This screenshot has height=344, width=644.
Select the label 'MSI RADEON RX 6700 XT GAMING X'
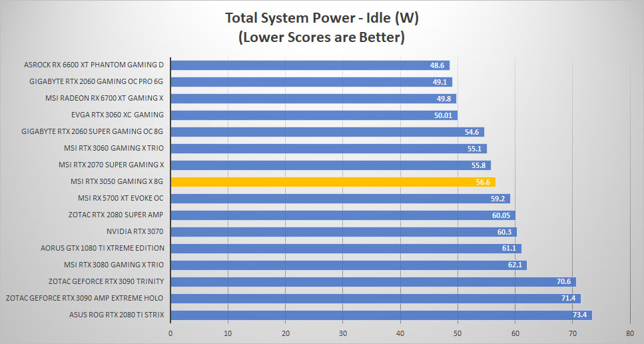[105, 98]
